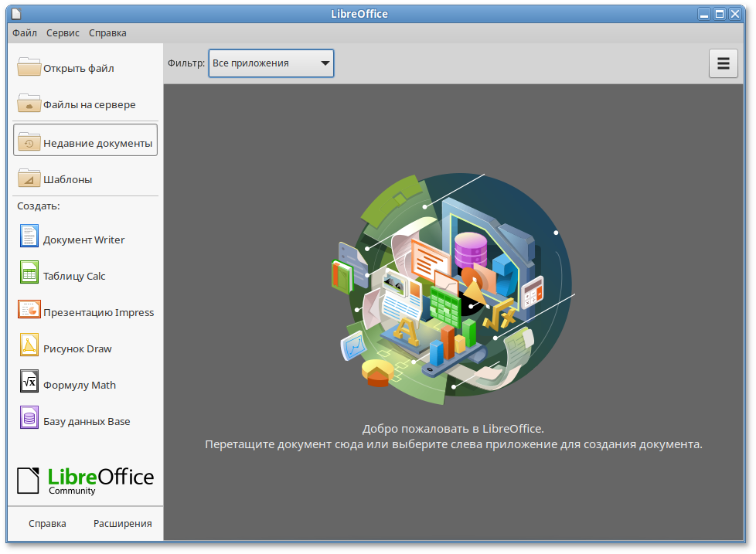Open the hamburger view menu top right
This screenshot has width=756, height=554.
click(723, 63)
